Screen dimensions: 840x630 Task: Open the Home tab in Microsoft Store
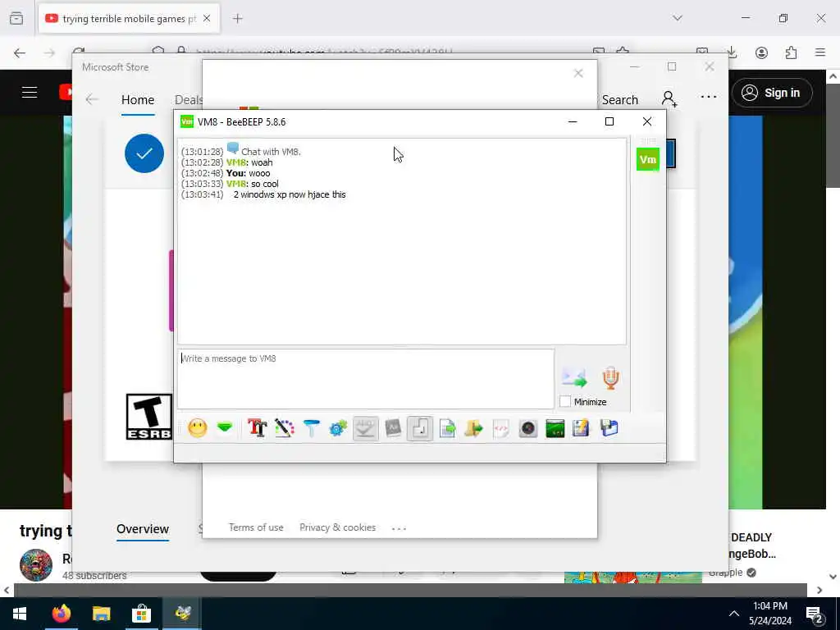pos(138,99)
